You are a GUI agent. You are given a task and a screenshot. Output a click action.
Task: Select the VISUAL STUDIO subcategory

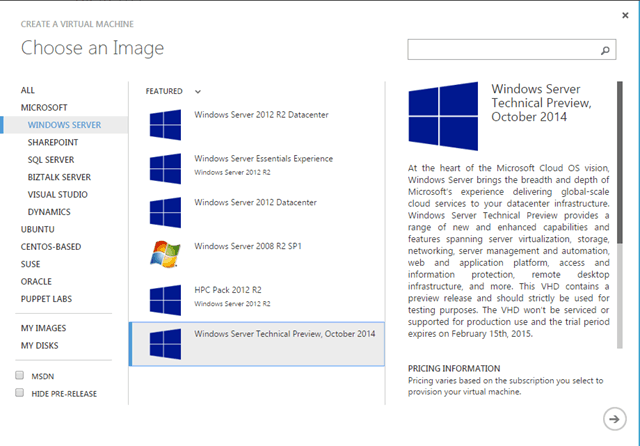pos(58,195)
